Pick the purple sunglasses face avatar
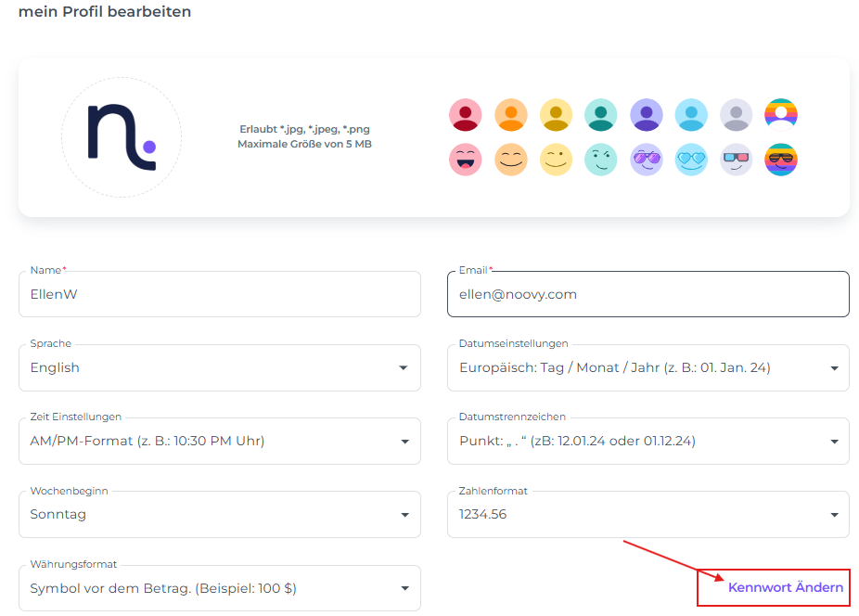859x616 pixels. tap(646, 160)
